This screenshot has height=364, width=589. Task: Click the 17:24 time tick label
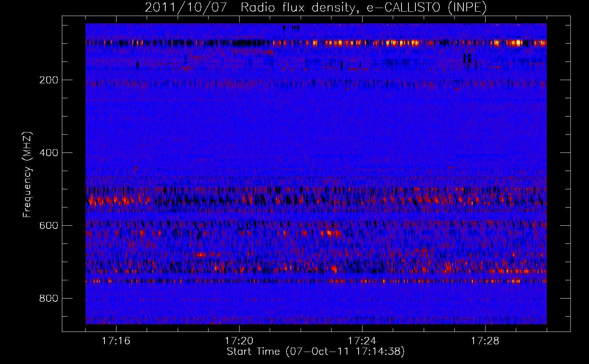coord(362,341)
